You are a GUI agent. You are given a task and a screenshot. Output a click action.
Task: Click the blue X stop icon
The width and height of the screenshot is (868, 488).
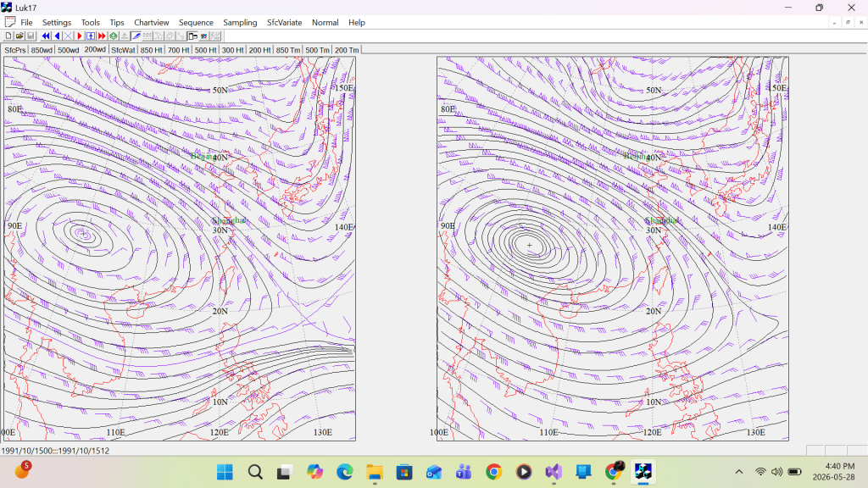click(68, 36)
